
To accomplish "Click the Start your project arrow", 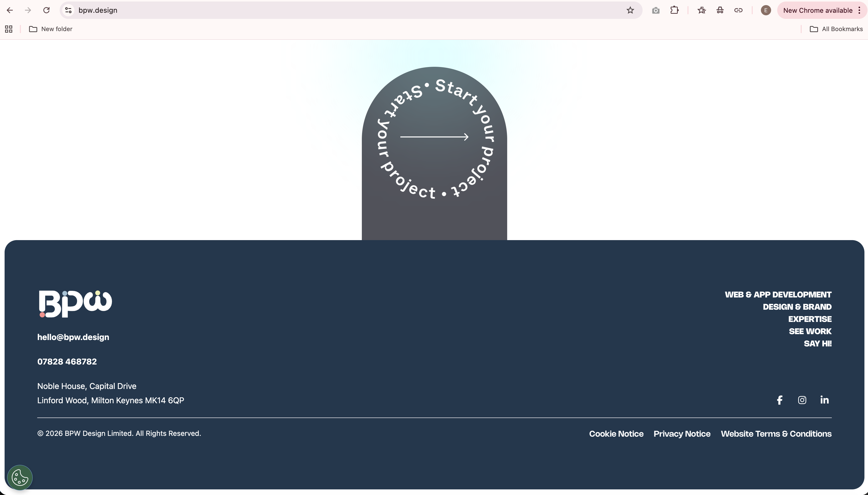I will [434, 137].
